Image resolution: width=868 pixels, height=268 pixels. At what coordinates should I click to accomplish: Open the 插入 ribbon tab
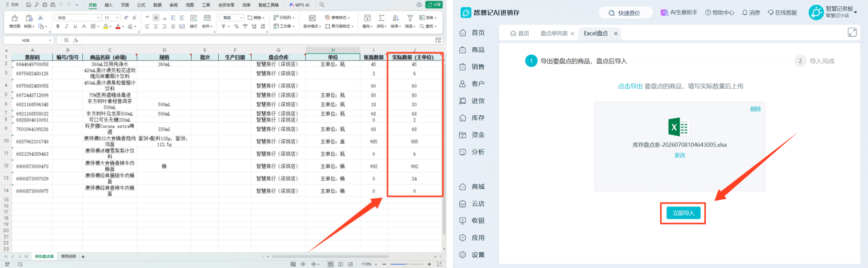(108, 5)
